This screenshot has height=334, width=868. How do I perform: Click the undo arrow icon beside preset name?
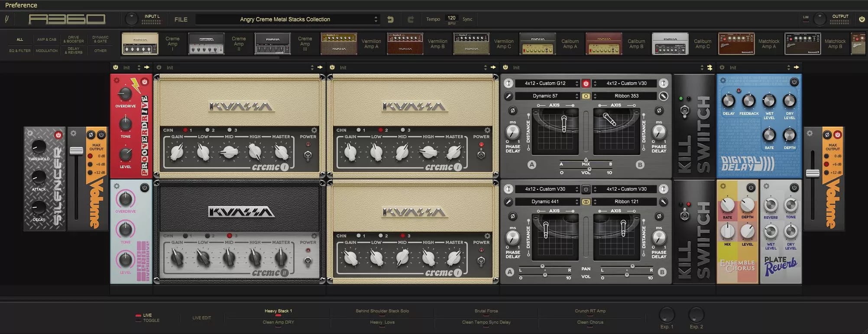click(x=390, y=19)
